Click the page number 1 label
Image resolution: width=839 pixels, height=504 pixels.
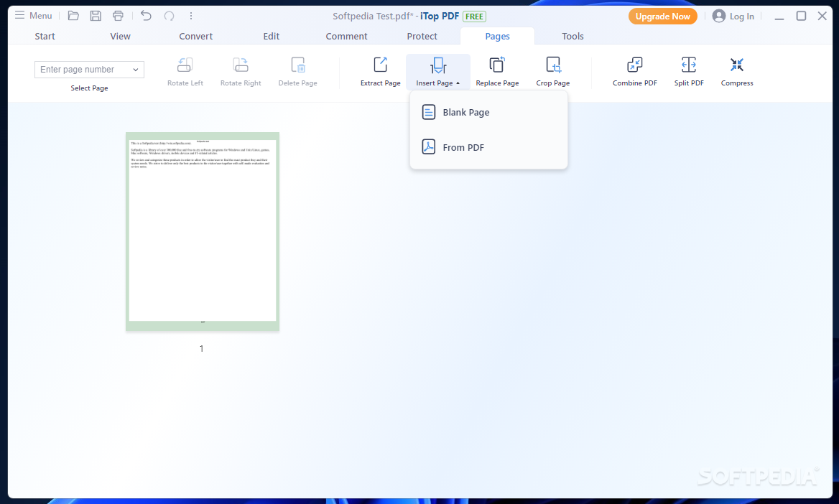pyautogui.click(x=201, y=348)
